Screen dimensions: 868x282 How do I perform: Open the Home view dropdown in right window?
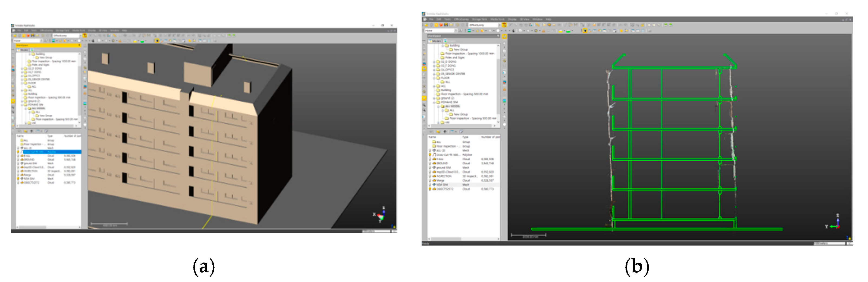pyautogui.click(x=456, y=31)
